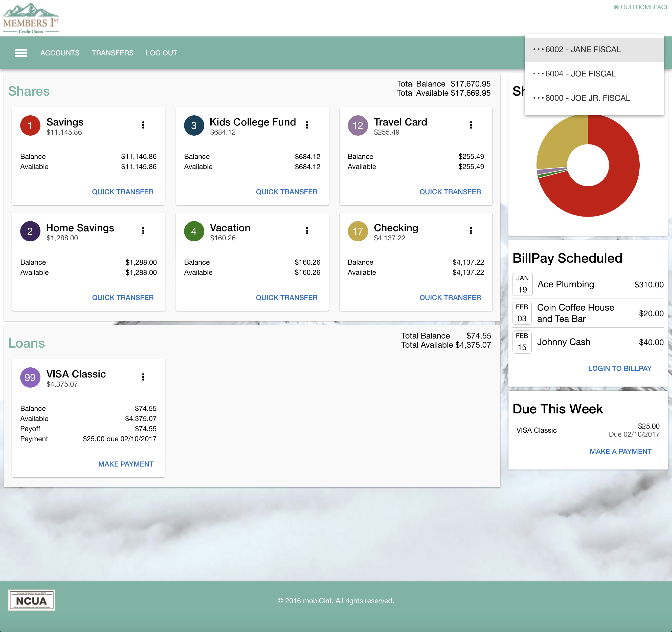
Task: Open Savings account options menu
Action: tap(143, 125)
